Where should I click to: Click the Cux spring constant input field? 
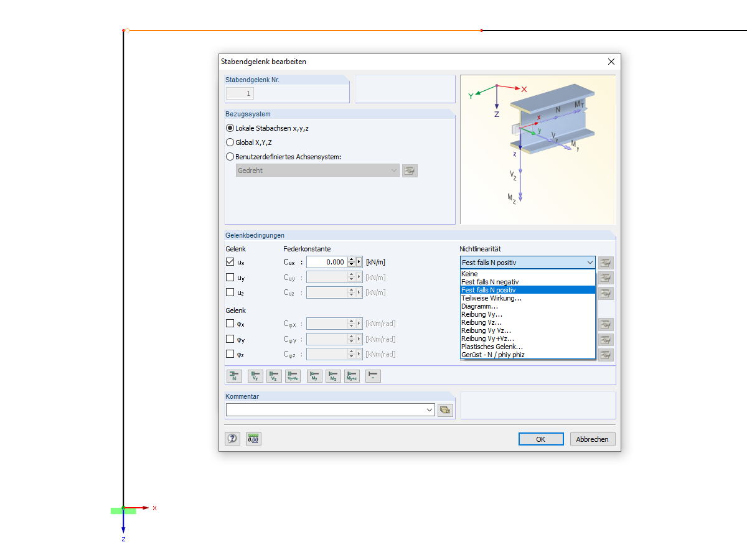click(x=327, y=263)
